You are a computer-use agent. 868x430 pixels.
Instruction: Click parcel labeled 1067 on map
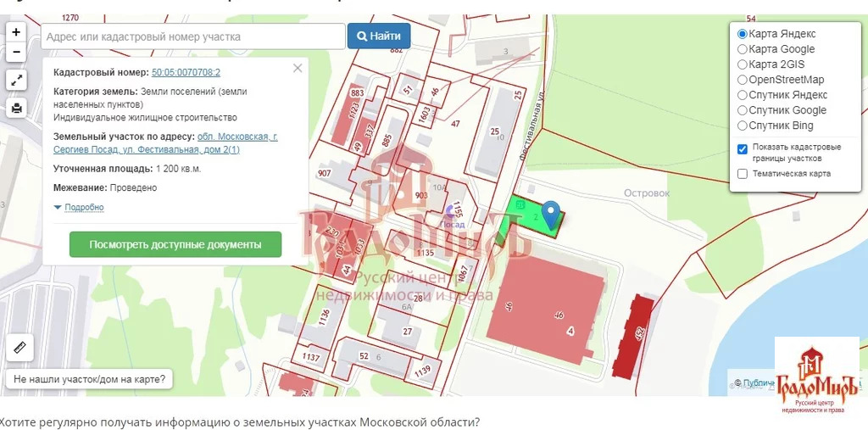coord(464,273)
